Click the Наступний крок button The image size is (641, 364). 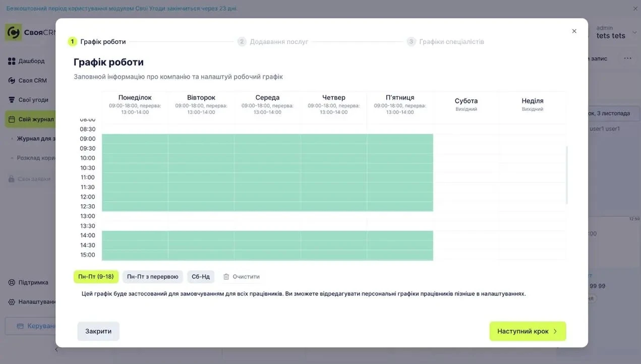(x=527, y=331)
